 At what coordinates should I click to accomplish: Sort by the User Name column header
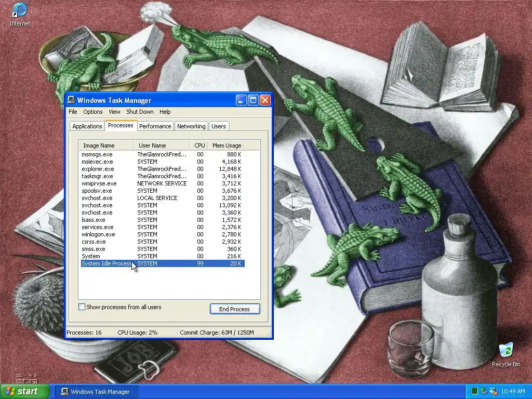(162, 145)
